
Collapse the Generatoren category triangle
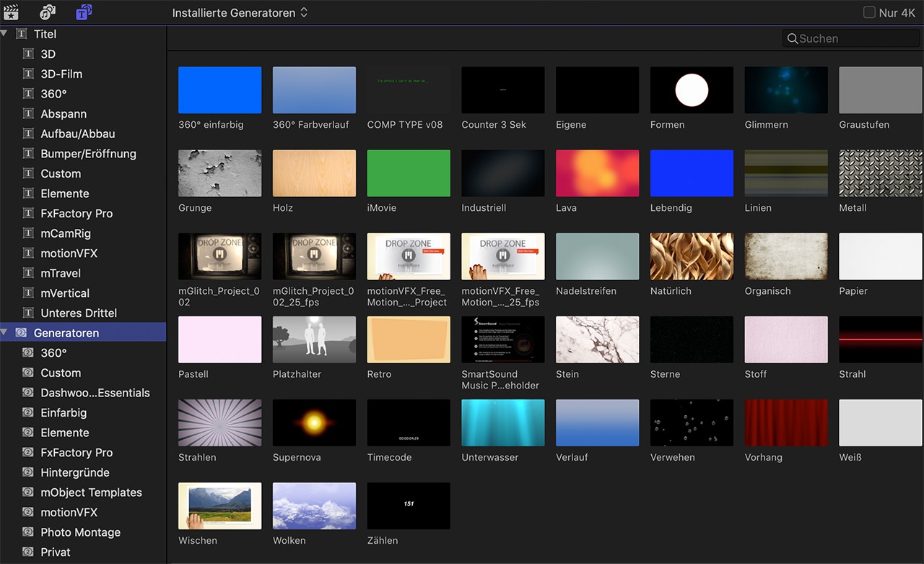tap(4, 333)
